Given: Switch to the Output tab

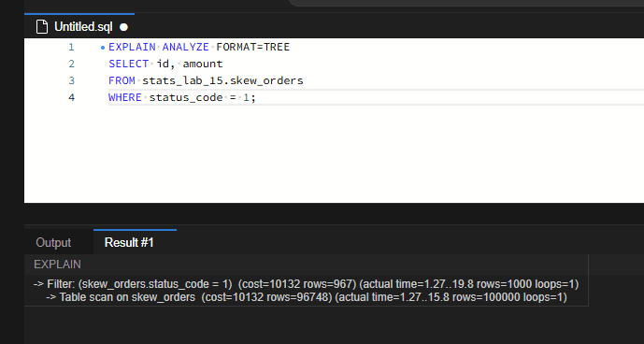Looking at the screenshot, I should [53, 242].
